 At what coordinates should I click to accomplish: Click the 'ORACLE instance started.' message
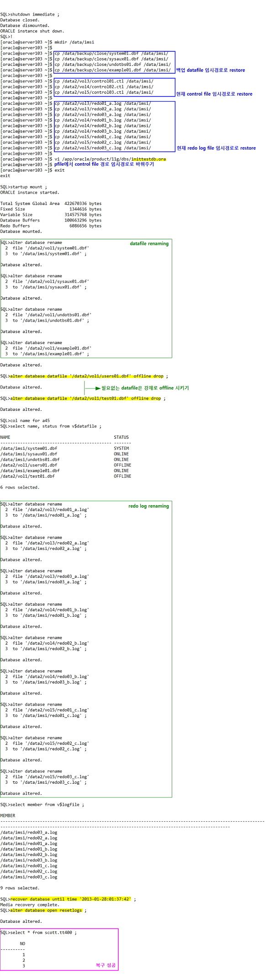tap(30, 192)
